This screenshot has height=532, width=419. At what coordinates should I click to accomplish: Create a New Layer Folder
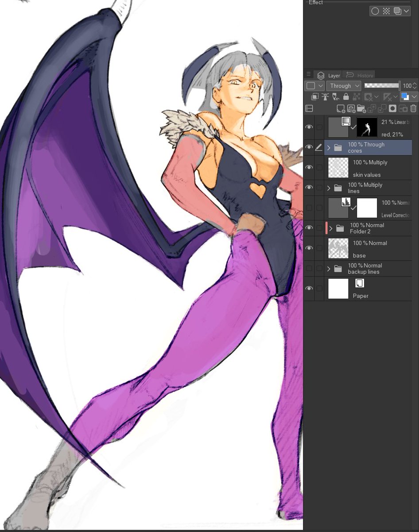click(x=361, y=108)
